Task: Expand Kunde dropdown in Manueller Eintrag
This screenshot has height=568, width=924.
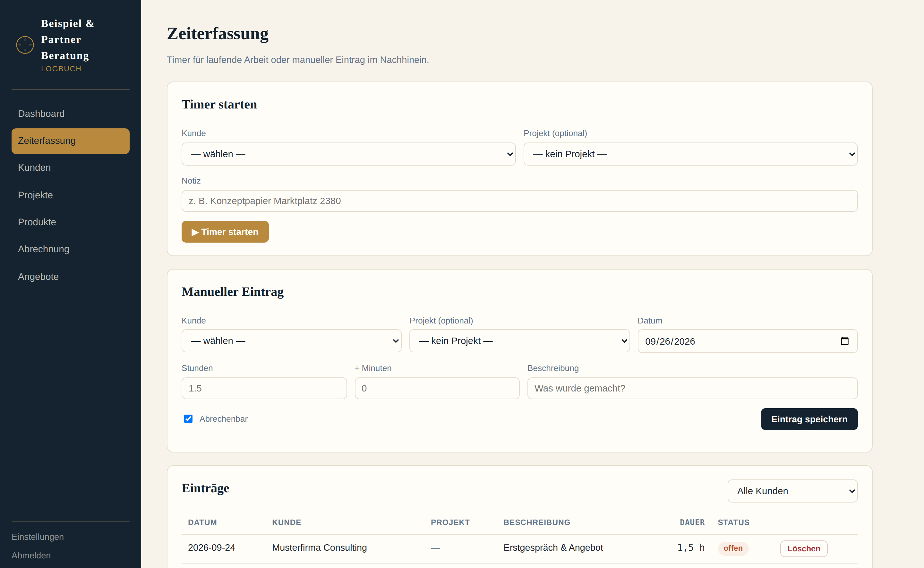Action: (x=291, y=341)
